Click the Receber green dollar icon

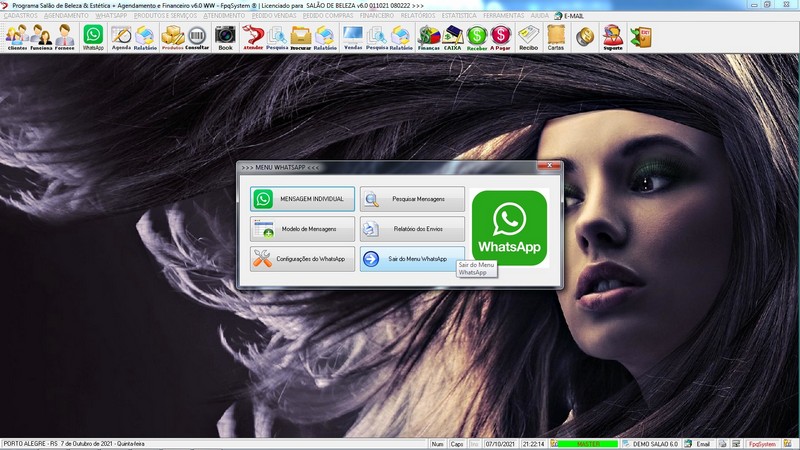(x=477, y=37)
